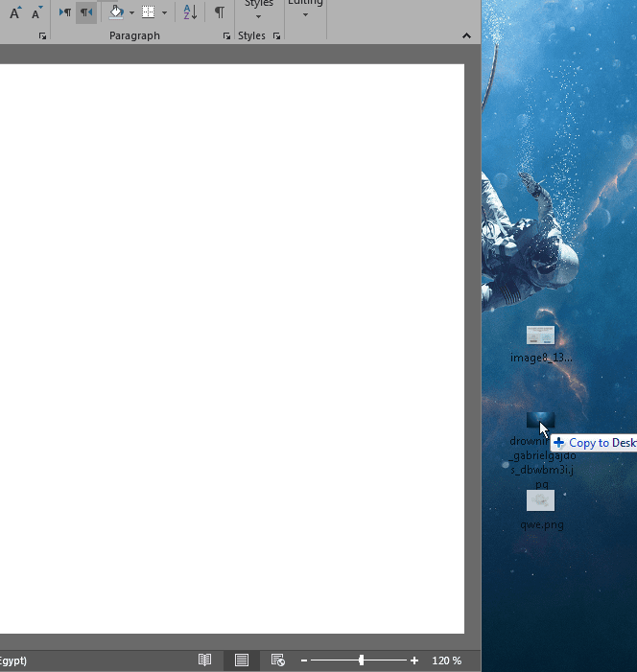Viewport: 637px width, 672px height.
Task: Launch the Paragraph settings dialog
Action: click(x=226, y=36)
